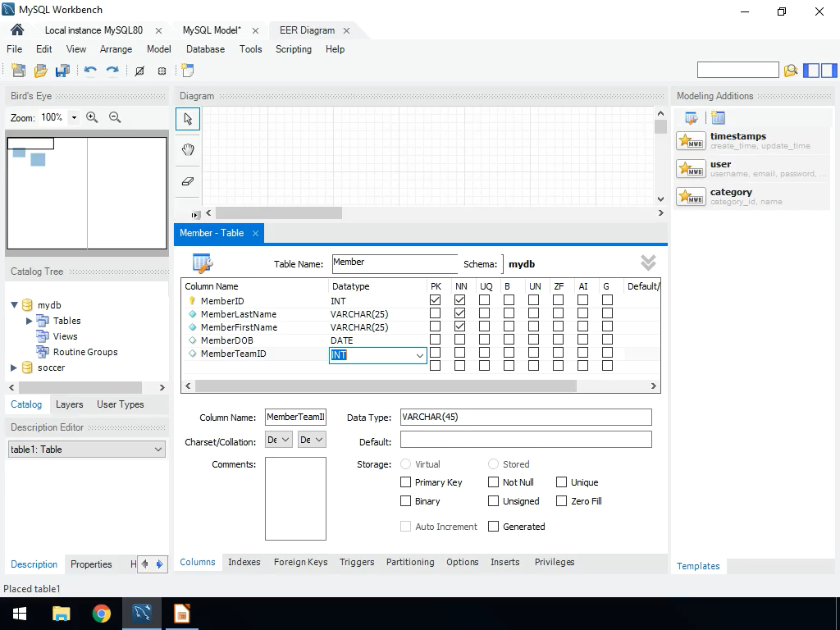
Task: Select the pointer selection tool
Action: coord(188,119)
